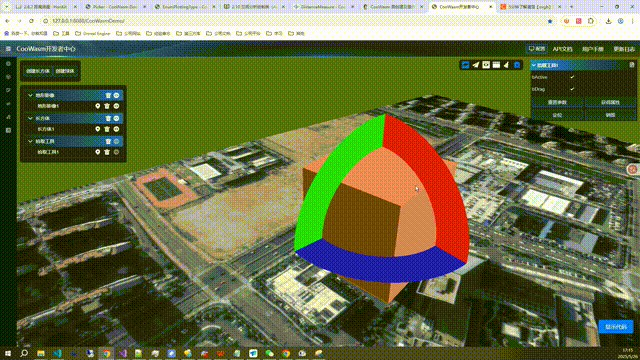Image resolution: width=640 pixels, height=360 pixels.
Task: Collapse the first tree group chevron
Action: (x=30, y=96)
